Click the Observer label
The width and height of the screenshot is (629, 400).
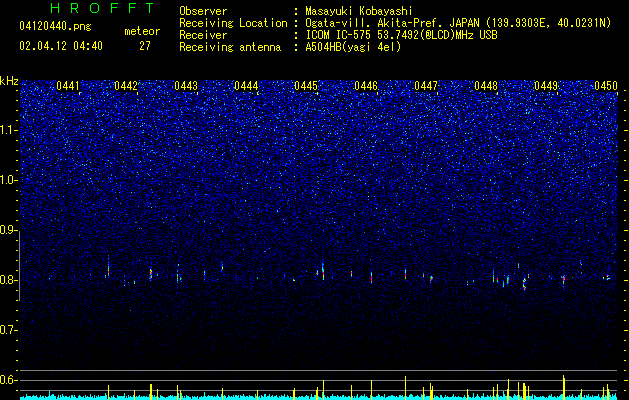(203, 11)
